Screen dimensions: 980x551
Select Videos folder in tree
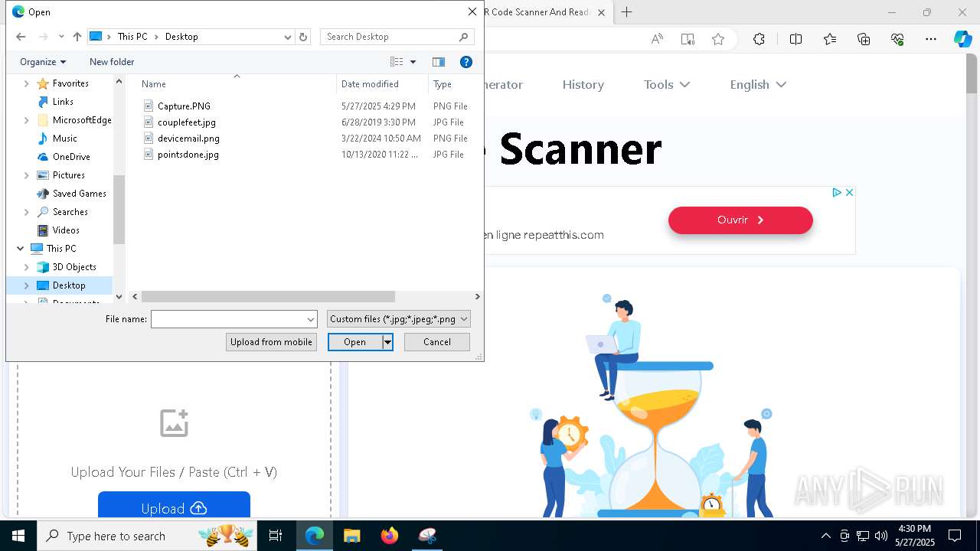[x=66, y=230]
